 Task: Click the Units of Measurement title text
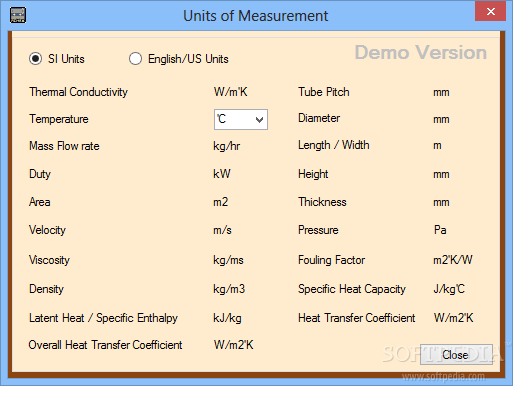pos(255,16)
